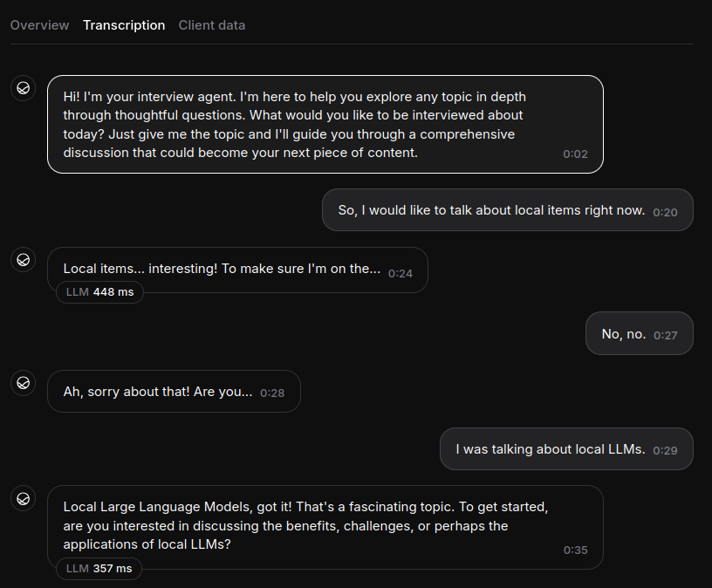Click the "No, no." user message

(x=624, y=334)
